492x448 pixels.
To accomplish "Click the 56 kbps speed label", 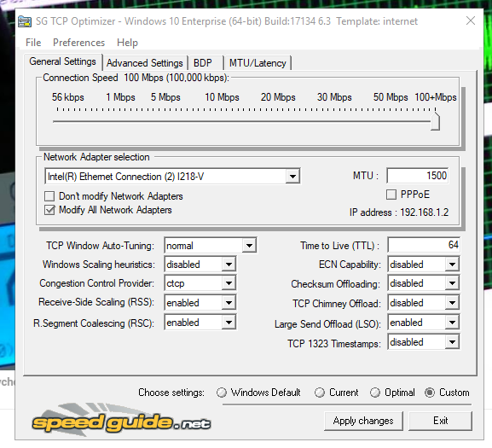I will click(67, 97).
